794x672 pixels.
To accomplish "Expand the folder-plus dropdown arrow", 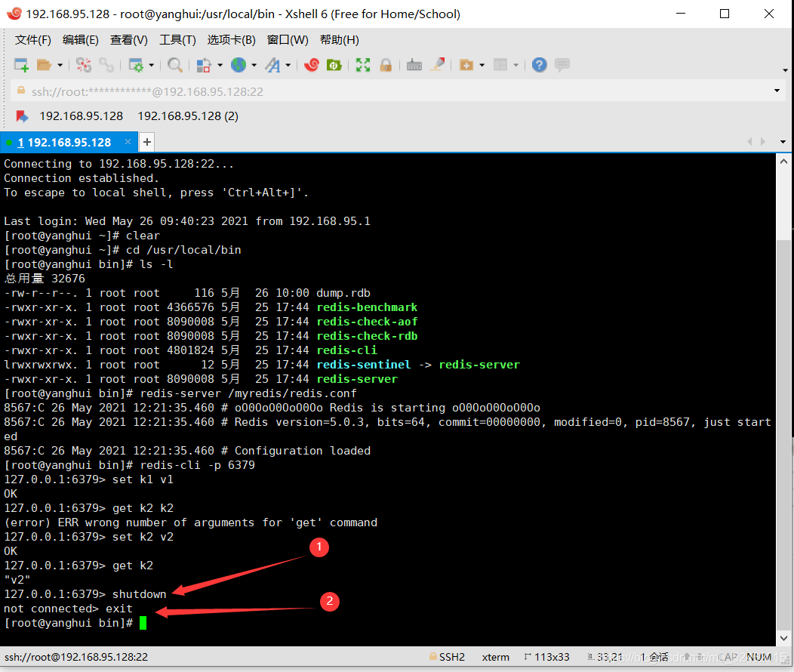I will point(482,66).
